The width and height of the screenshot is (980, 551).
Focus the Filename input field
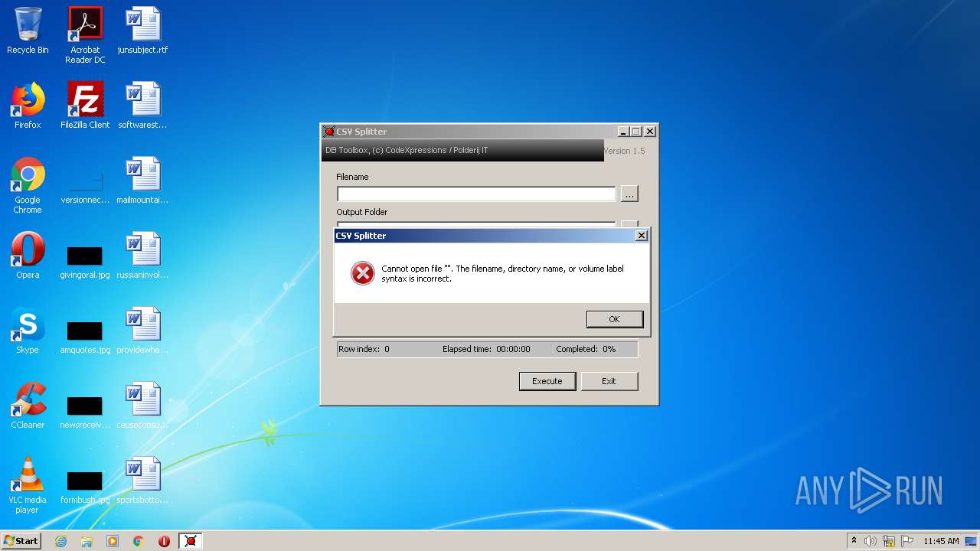pyautogui.click(x=476, y=194)
